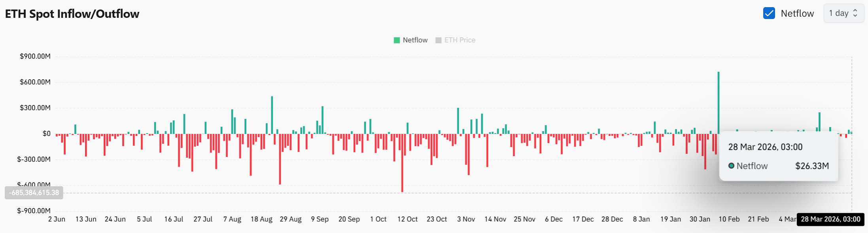Viewport: 868px width, 233px height.
Task: Click the gray ETH Price legend square
Action: point(438,40)
